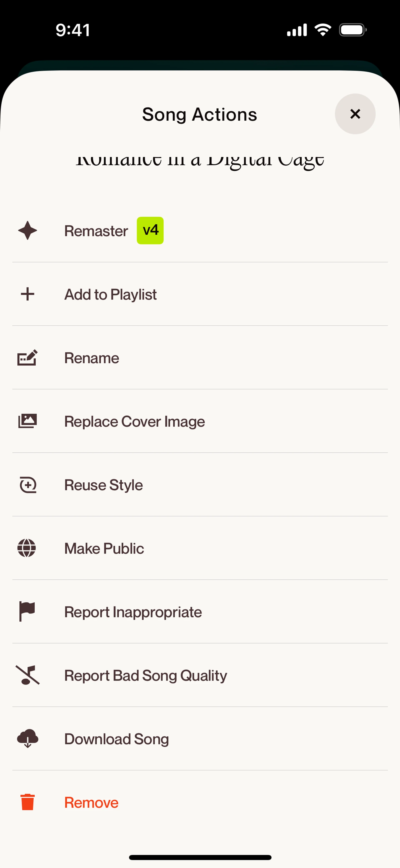This screenshot has width=400, height=868.
Task: Click the plus icon for playlist
Action: (28, 294)
